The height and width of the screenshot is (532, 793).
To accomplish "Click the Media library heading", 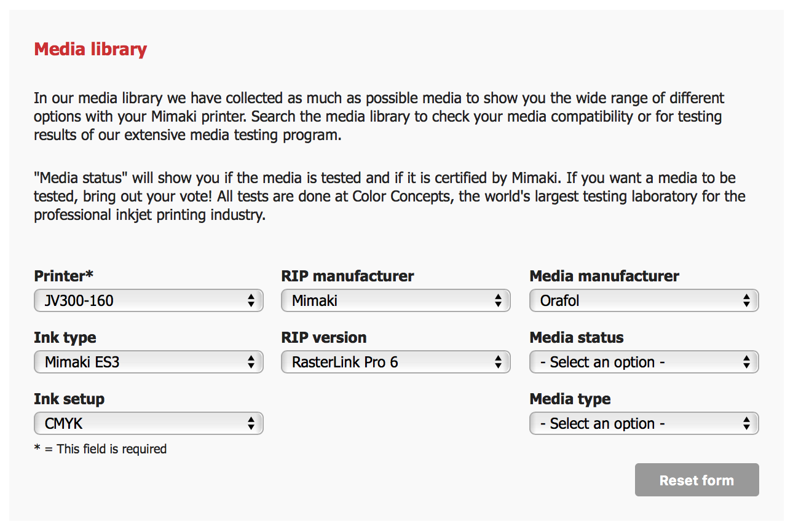I will (90, 49).
